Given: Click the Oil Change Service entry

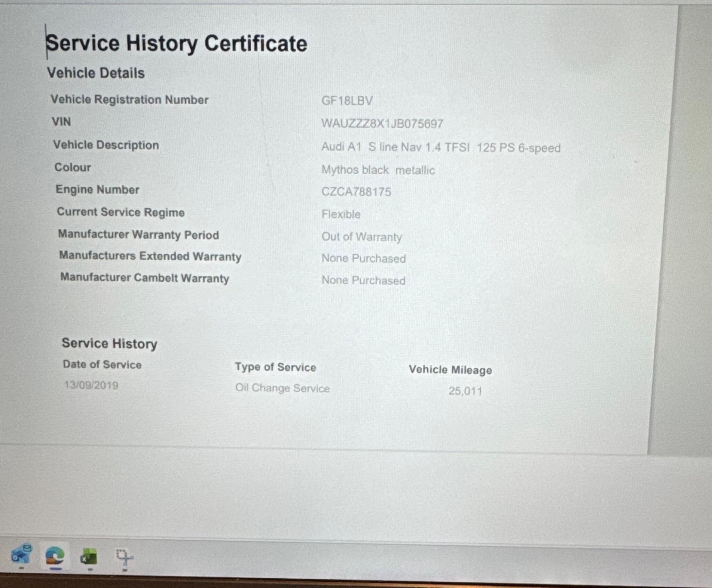Looking at the screenshot, I should click(x=282, y=388).
